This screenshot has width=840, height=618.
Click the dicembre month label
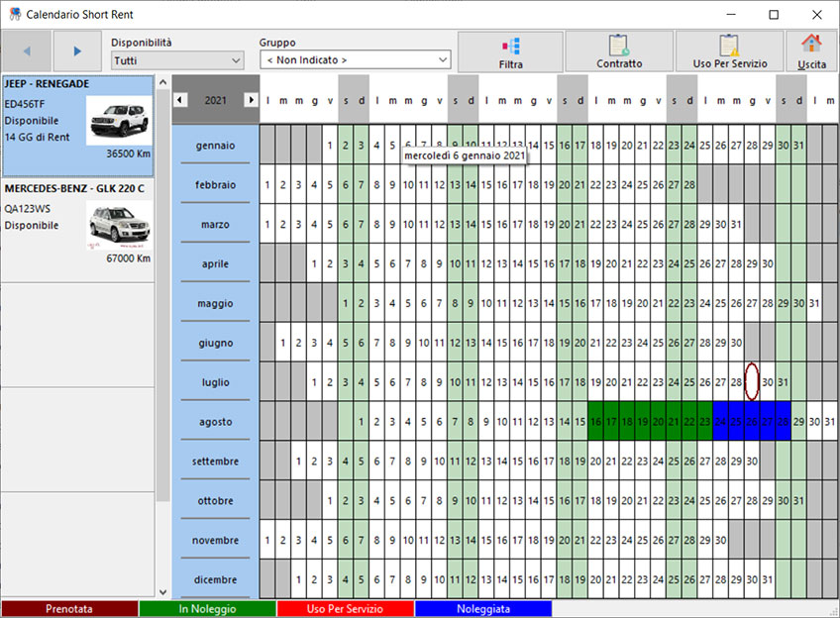[215, 579]
